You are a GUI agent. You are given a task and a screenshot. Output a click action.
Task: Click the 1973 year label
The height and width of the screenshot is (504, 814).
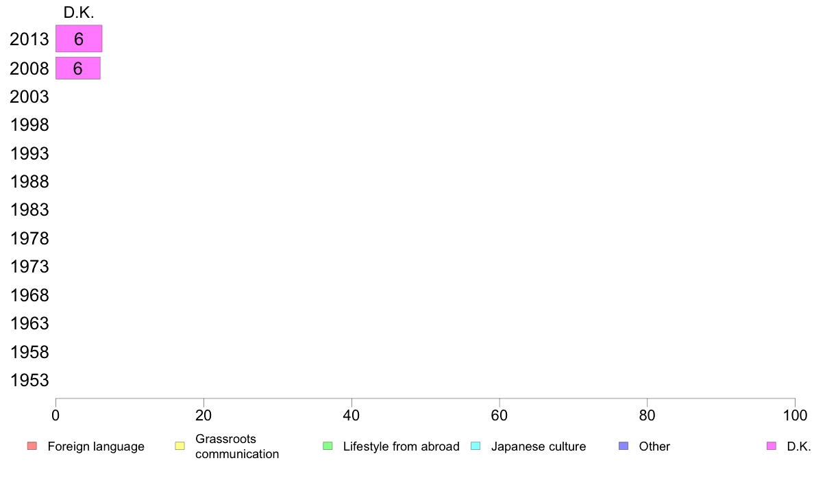(29, 267)
